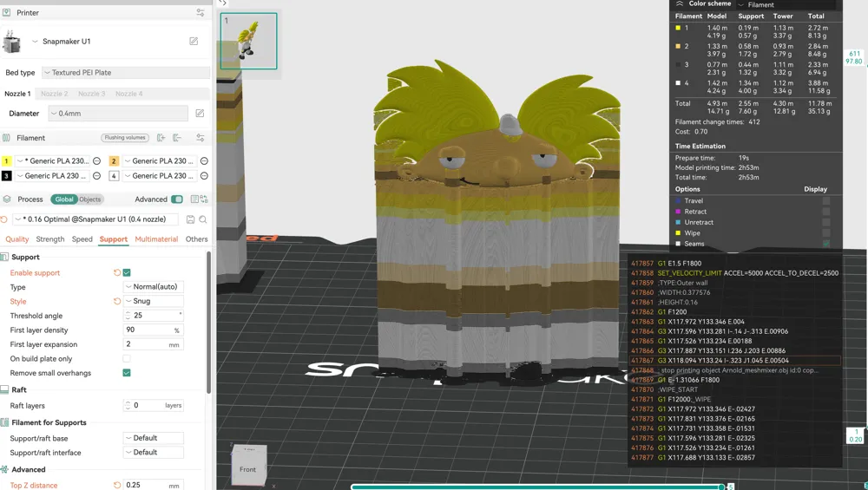The width and height of the screenshot is (868, 490).
Task: Edit the nozzle diameter preset
Action: pos(200,114)
